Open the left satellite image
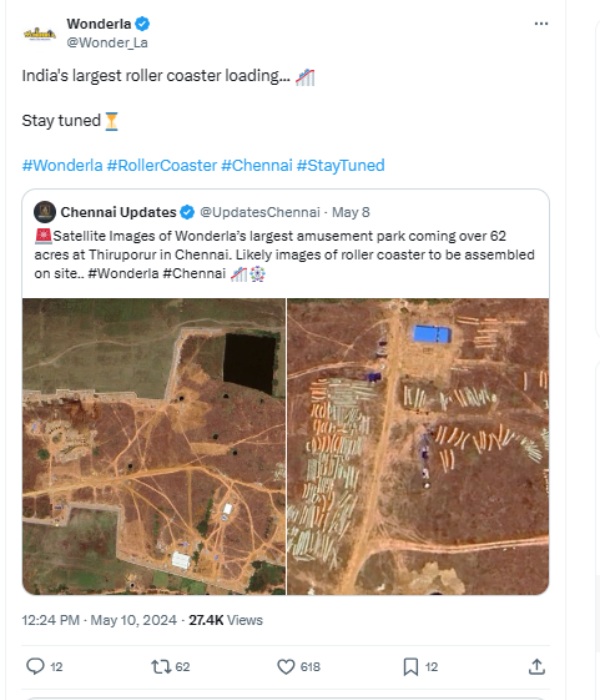The image size is (600, 700). 154,446
